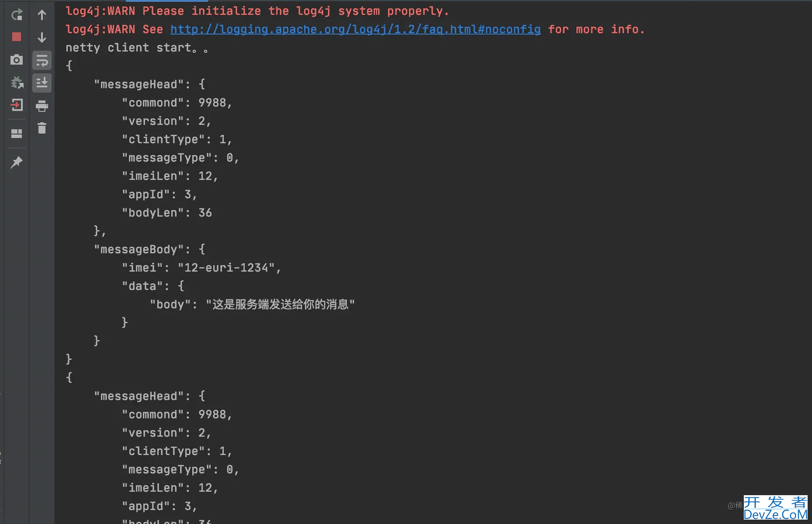Viewport: 812px width, 524px height.
Task: Click the restore layout icon
Action: click(x=17, y=134)
